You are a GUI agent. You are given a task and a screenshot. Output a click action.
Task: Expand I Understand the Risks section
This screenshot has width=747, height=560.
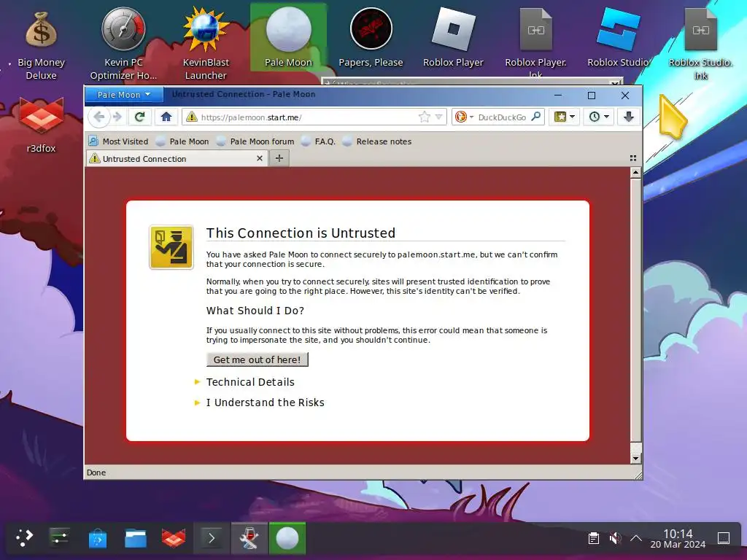click(x=265, y=402)
